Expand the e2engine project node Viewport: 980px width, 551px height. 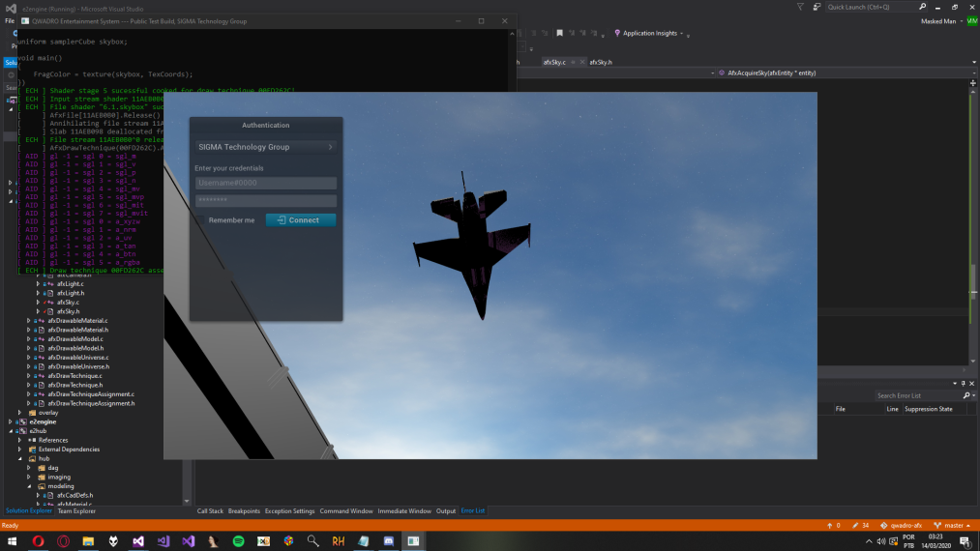pyautogui.click(x=11, y=421)
